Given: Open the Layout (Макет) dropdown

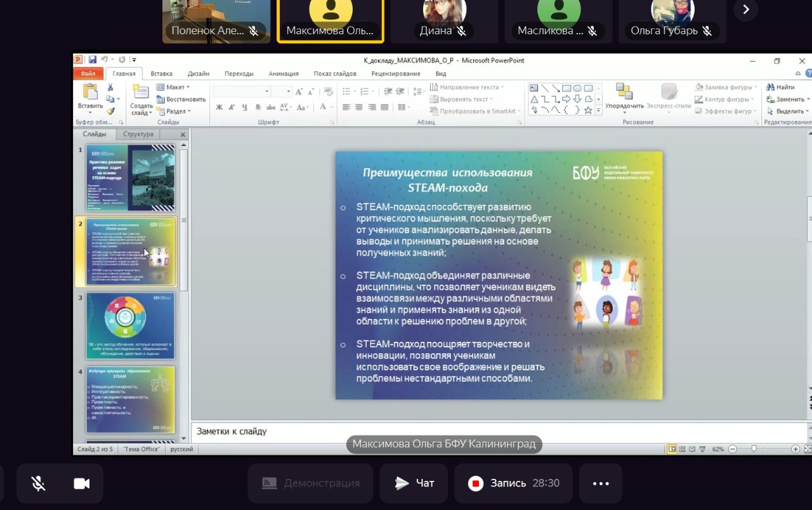Looking at the screenshot, I should pos(173,87).
